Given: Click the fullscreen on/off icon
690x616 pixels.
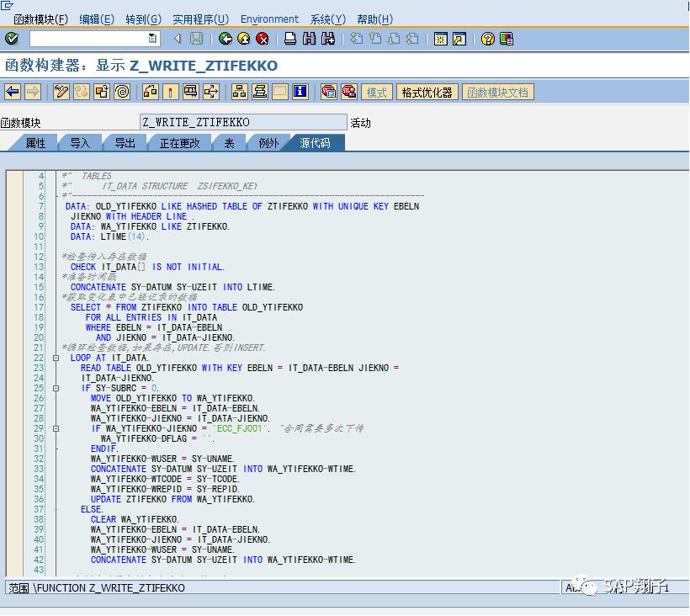Looking at the screenshot, I should point(280,92).
